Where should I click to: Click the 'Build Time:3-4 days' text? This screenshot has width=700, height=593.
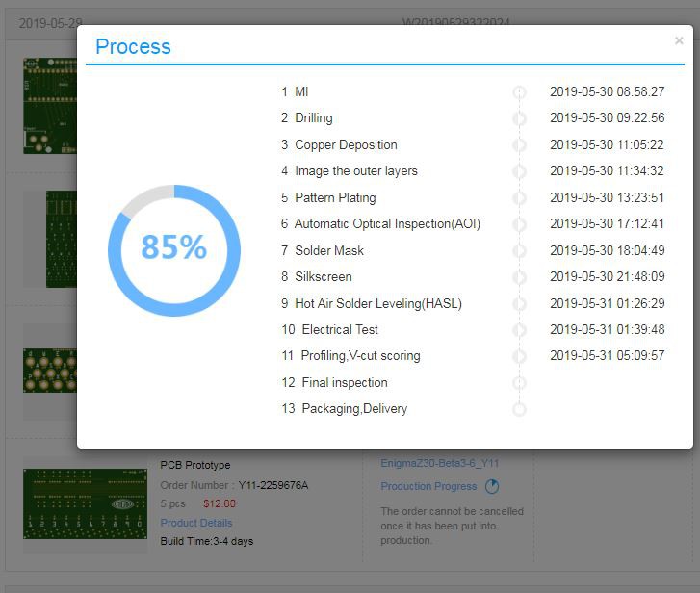point(207,541)
